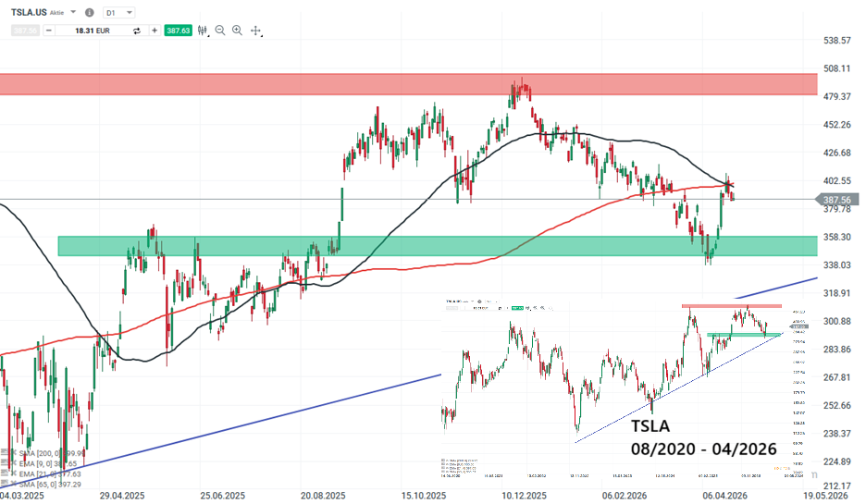866x504 pixels.
Task: Click the swap currency arrows icon
Action: pyautogui.click(x=136, y=31)
